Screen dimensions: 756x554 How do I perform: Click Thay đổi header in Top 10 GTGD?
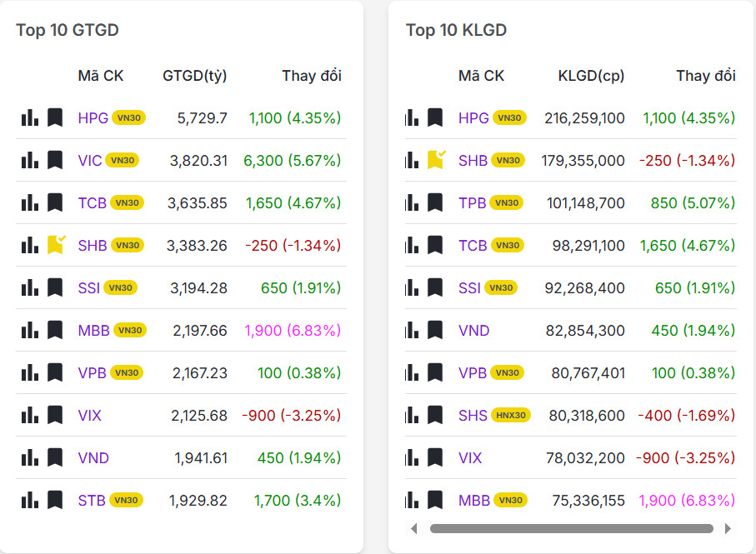[312, 76]
